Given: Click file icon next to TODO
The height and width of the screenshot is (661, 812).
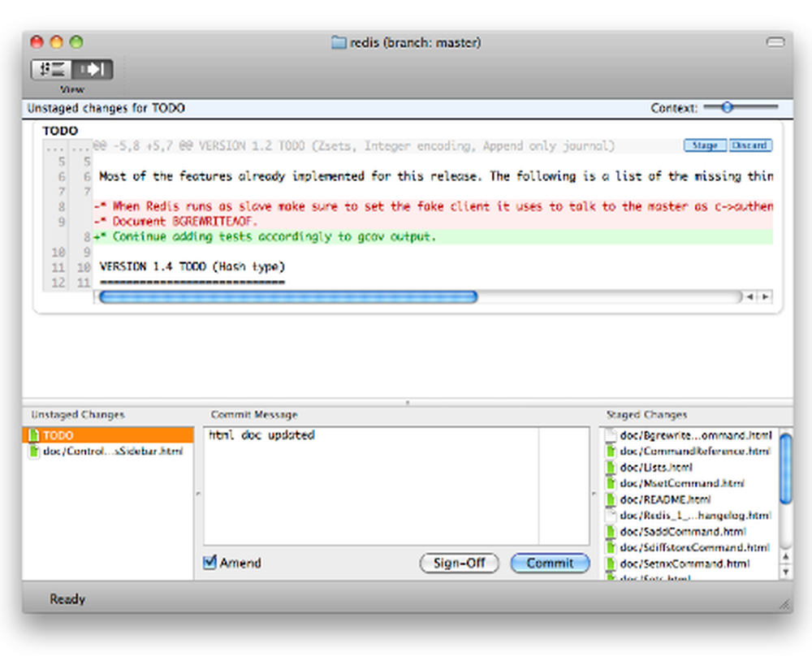Looking at the screenshot, I should point(34,434).
